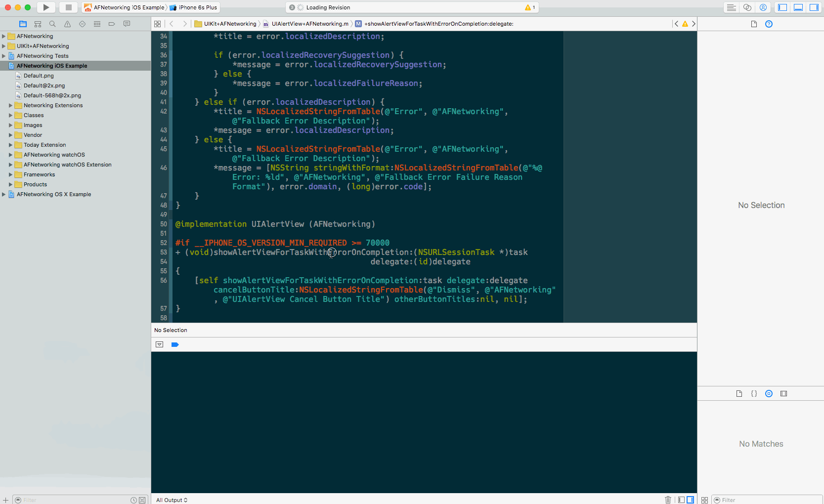Clear the console with trash icon
Image resolution: width=824 pixels, height=504 pixels.
coord(668,500)
